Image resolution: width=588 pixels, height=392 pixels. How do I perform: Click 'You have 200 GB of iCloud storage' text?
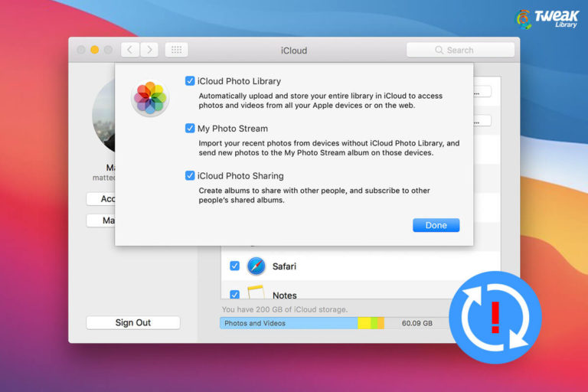point(285,309)
